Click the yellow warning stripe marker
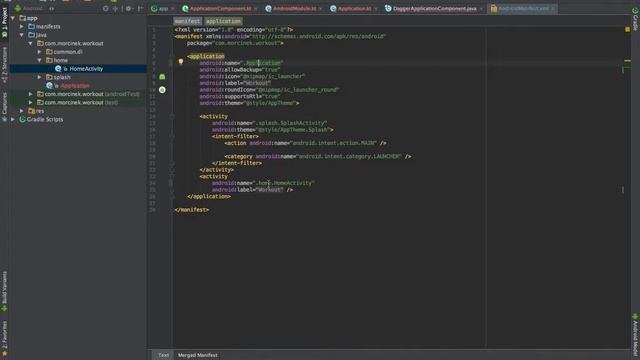Viewport: 640px width, 360px height. [x=627, y=61]
